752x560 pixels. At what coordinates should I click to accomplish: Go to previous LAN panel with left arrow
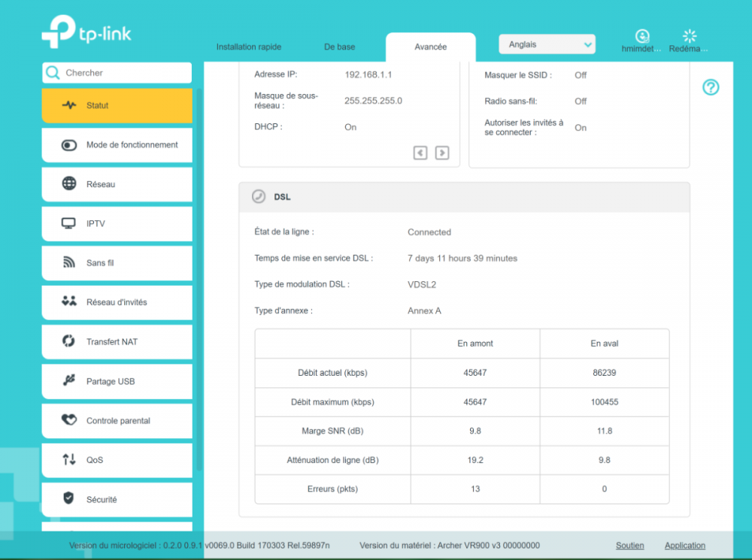[420, 153]
